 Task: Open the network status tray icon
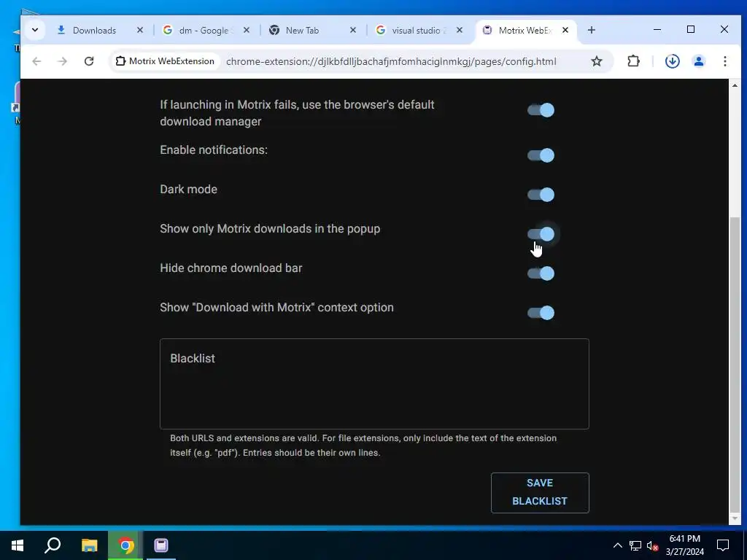(635, 545)
